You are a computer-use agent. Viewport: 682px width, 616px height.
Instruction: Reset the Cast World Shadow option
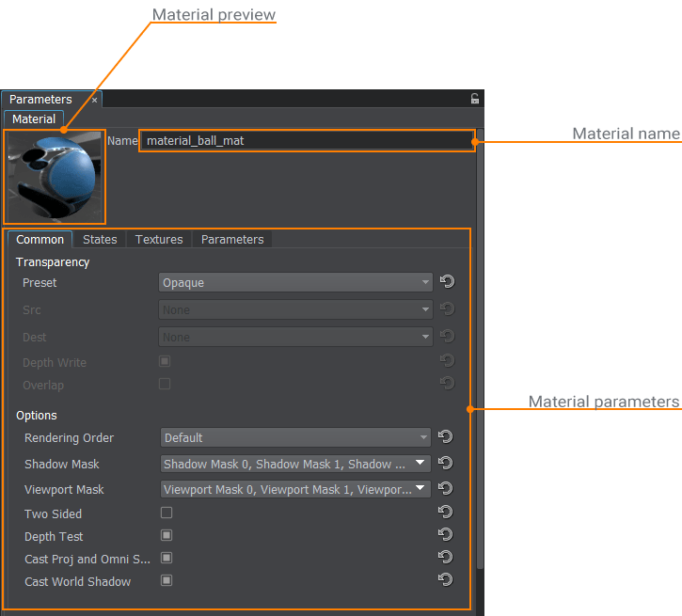[x=446, y=580]
